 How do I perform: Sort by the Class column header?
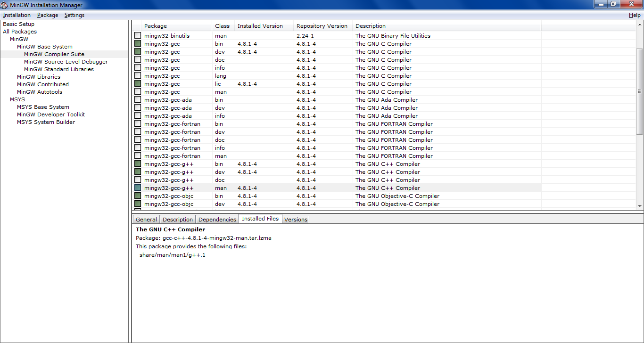pyautogui.click(x=223, y=26)
